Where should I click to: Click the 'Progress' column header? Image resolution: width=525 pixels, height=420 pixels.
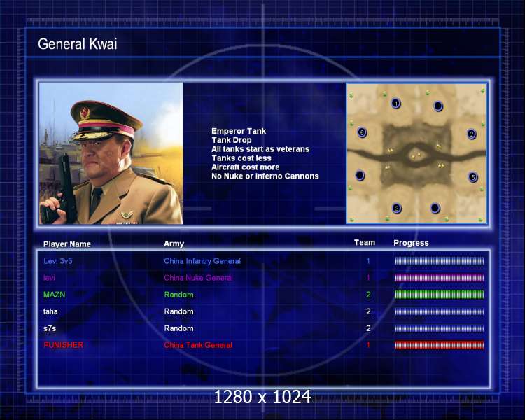click(x=411, y=243)
